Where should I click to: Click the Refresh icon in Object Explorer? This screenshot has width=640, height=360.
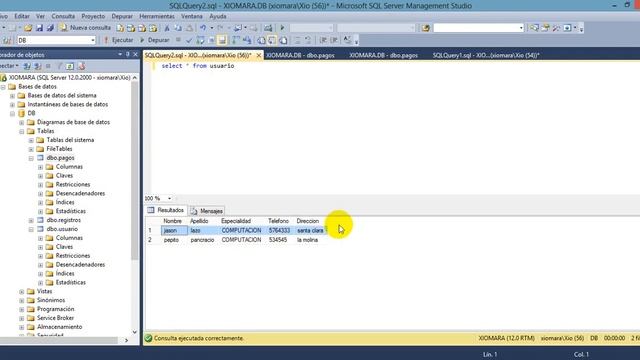pos(70,66)
